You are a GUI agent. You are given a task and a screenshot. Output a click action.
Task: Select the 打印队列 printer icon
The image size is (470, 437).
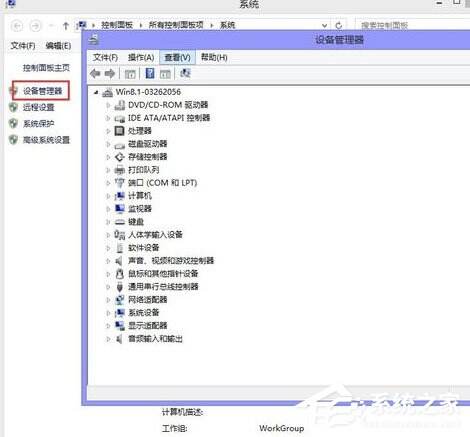click(119, 170)
